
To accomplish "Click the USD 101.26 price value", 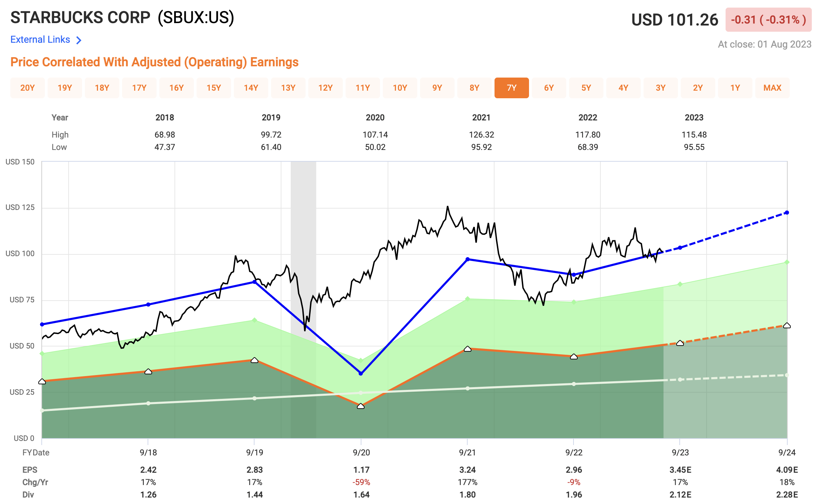I will pyautogui.click(x=675, y=20).
